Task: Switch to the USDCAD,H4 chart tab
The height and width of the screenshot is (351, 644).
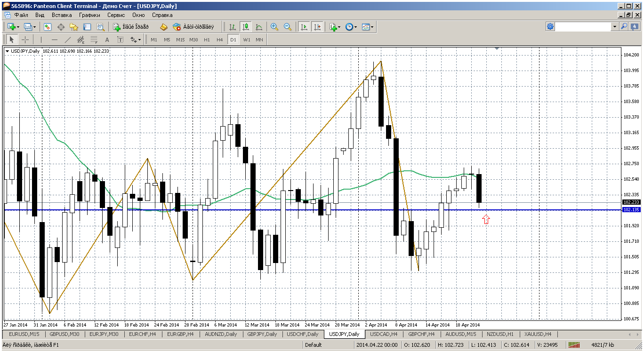Action: tap(384, 334)
